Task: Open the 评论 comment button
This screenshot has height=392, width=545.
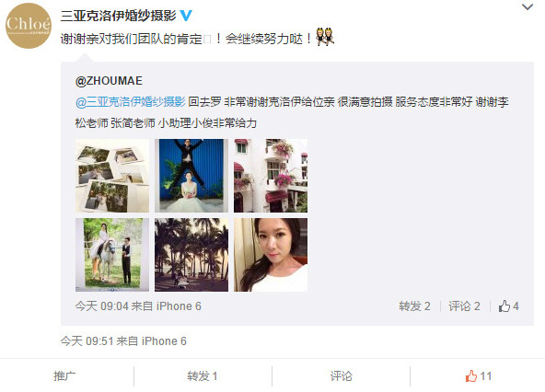Action: click(x=341, y=376)
